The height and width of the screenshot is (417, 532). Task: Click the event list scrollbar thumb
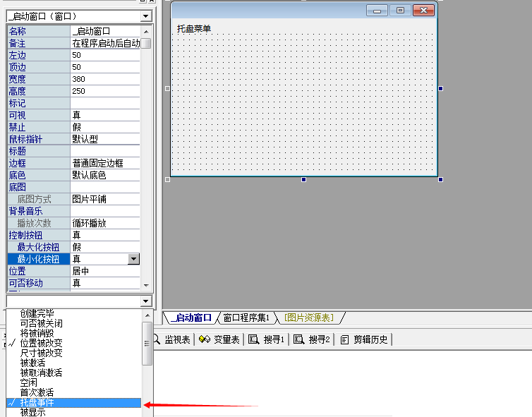147,344
